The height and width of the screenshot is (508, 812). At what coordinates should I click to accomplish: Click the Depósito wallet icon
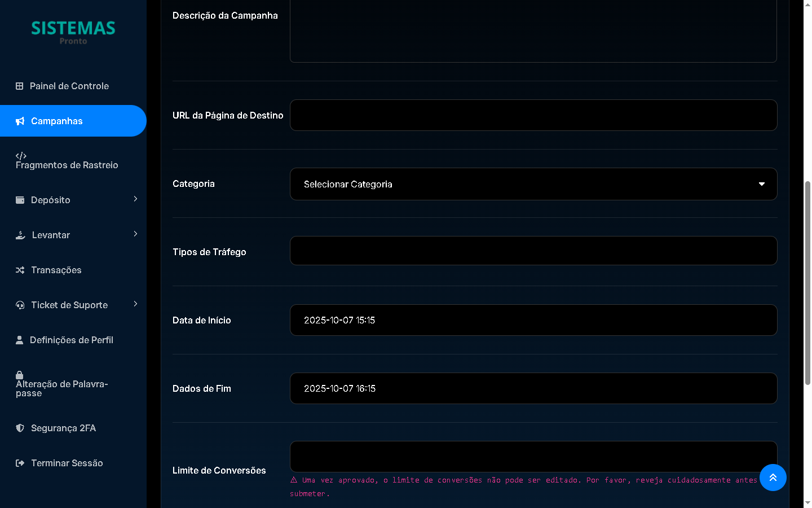(x=20, y=200)
